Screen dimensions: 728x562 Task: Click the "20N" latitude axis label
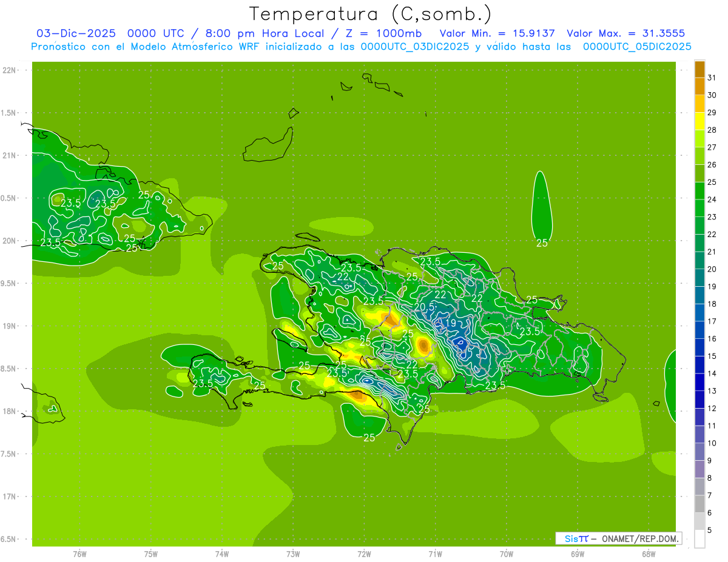[x=9, y=241]
